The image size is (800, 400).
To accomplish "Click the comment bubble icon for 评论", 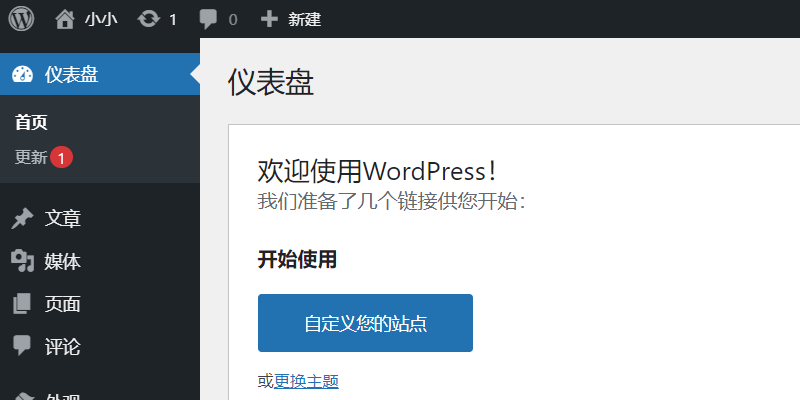I will tap(22, 346).
